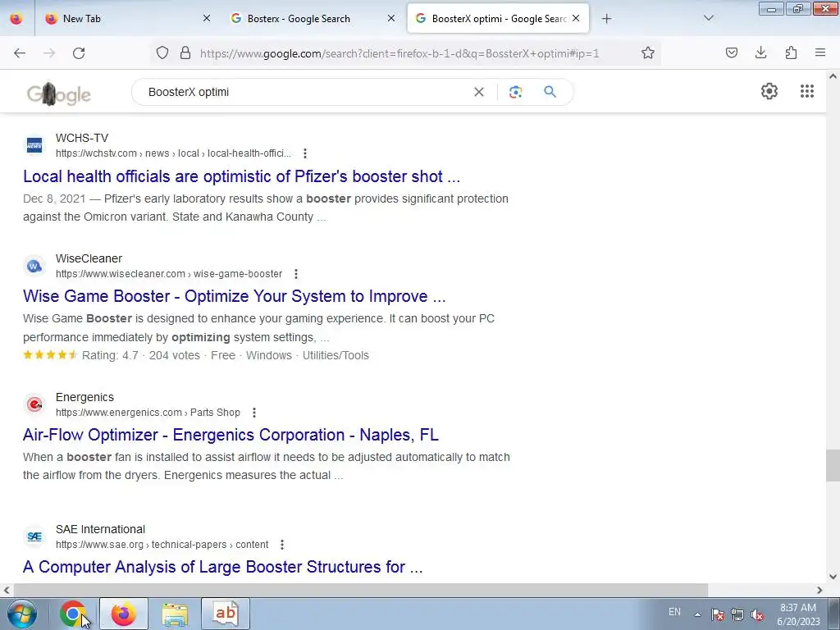This screenshot has width=840, height=630.
Task: Show hidden system tray icons
Action: point(697,614)
